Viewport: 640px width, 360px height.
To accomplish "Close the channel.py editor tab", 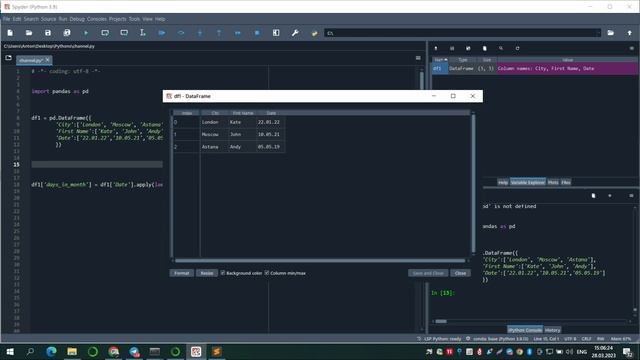I will (x=47, y=60).
